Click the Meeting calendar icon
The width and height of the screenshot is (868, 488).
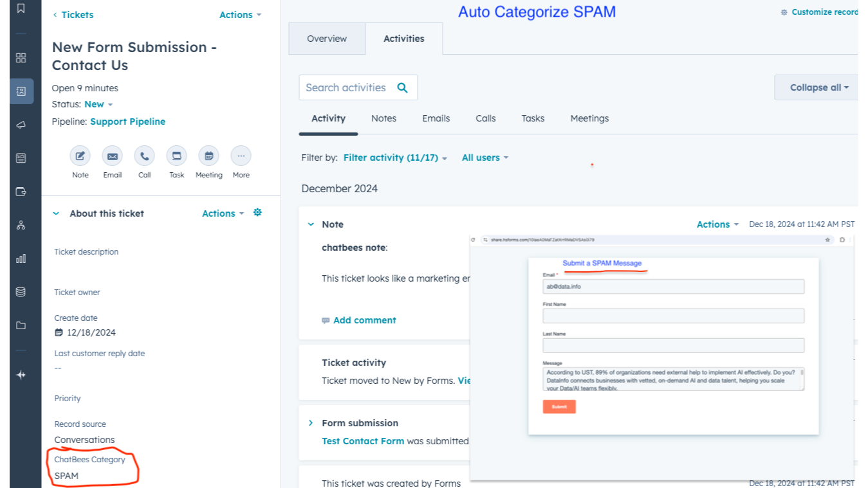[x=208, y=156]
